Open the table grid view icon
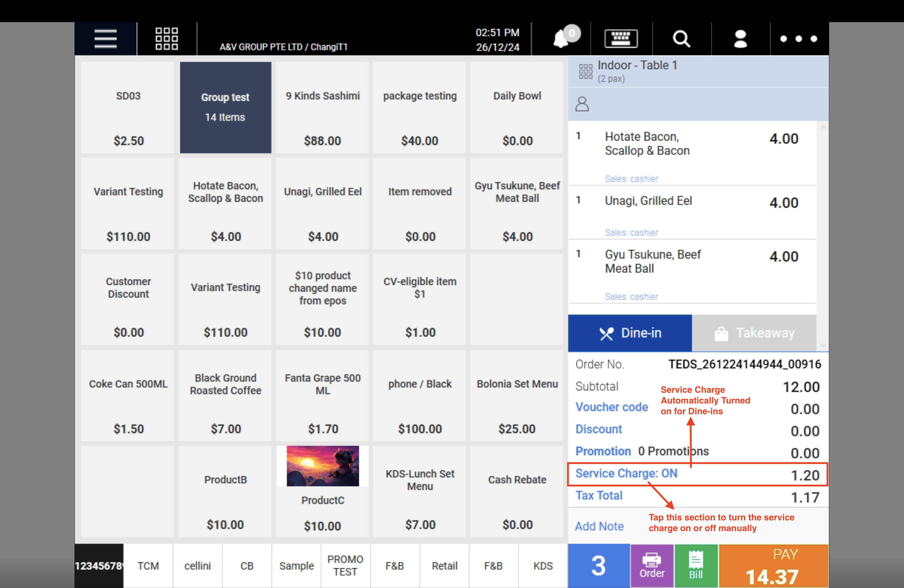 166,39
